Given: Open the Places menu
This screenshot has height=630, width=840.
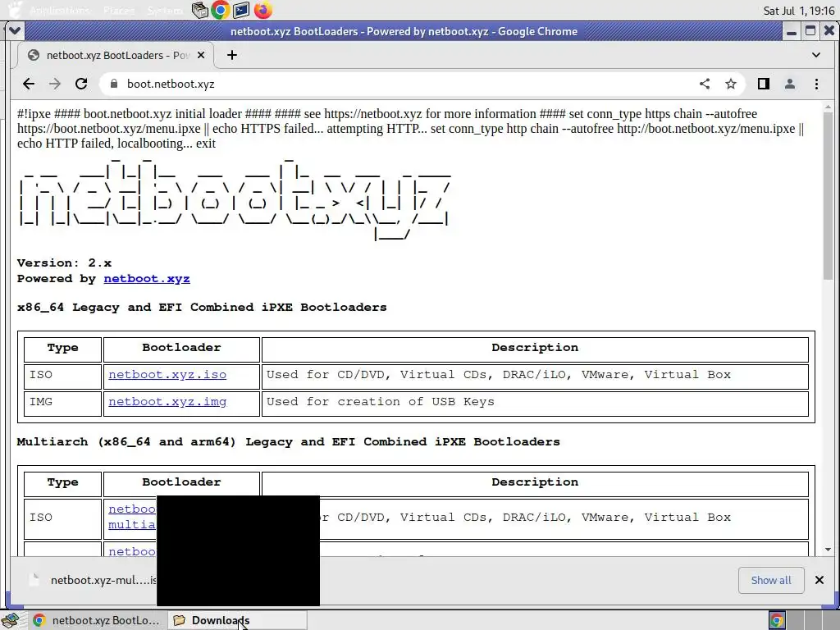Looking at the screenshot, I should (120, 10).
